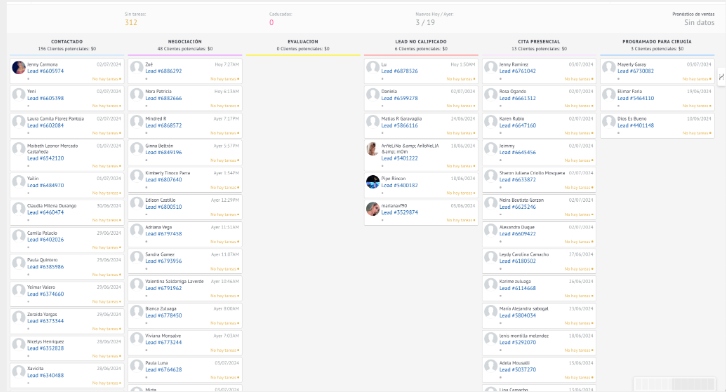The image size is (726, 392).
Task: Open Lead #6605398 under Yeni
Action: pyautogui.click(x=45, y=99)
